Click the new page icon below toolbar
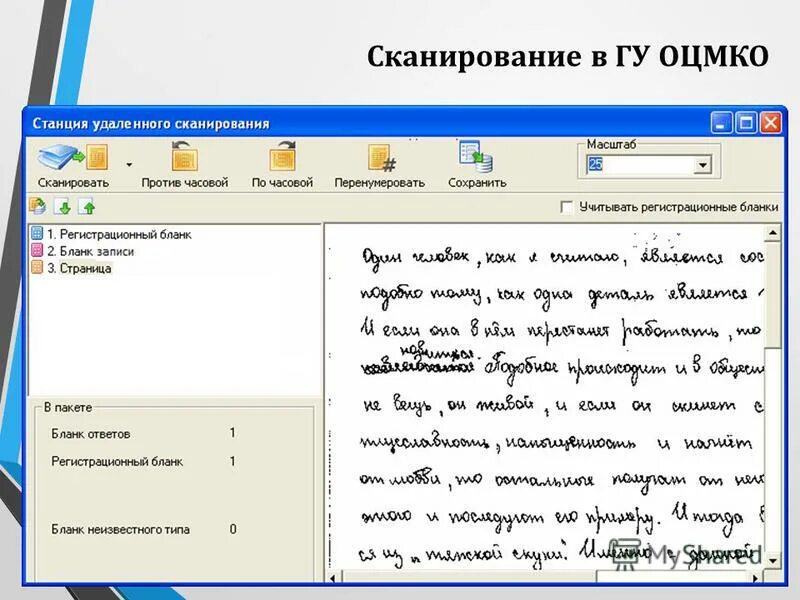 36,204
